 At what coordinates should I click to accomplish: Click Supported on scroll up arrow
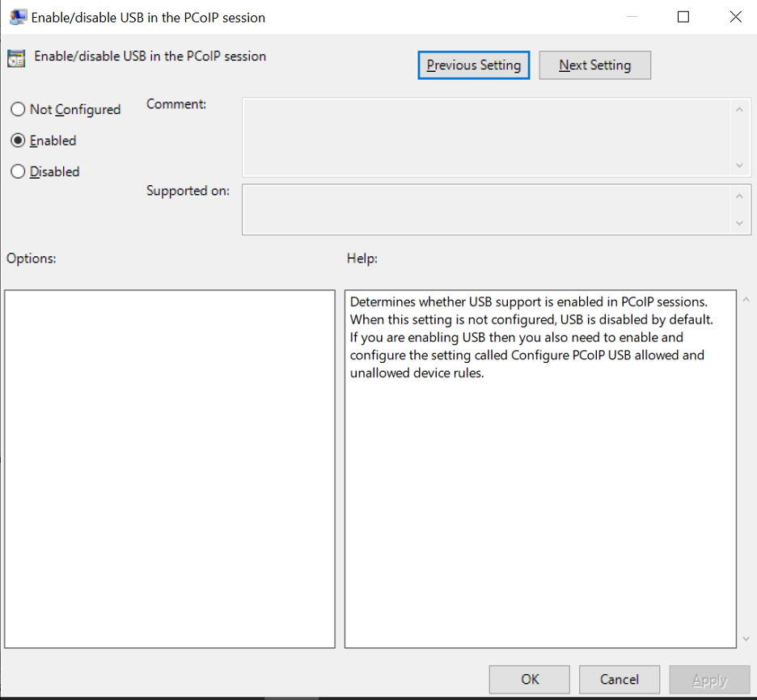point(739,196)
